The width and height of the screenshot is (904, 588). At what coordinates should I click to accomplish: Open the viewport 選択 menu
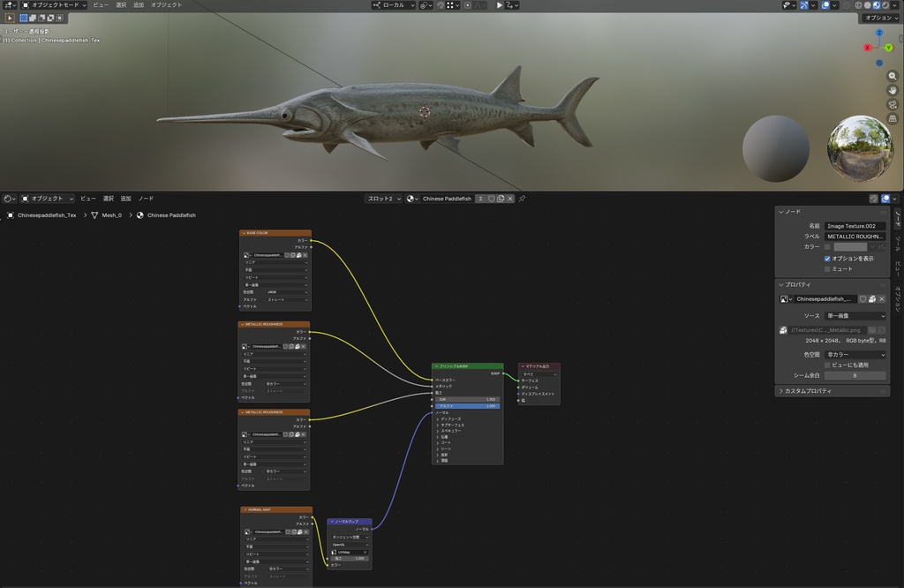(x=121, y=4)
